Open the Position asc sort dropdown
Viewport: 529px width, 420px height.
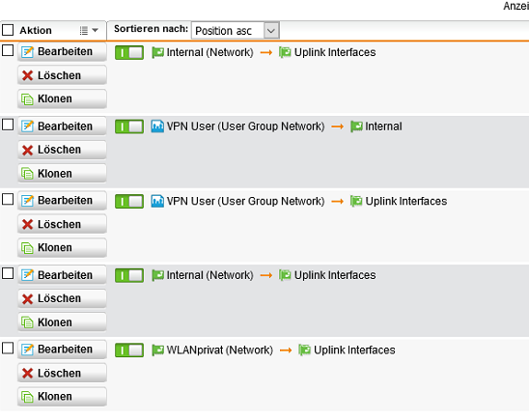[x=236, y=31]
